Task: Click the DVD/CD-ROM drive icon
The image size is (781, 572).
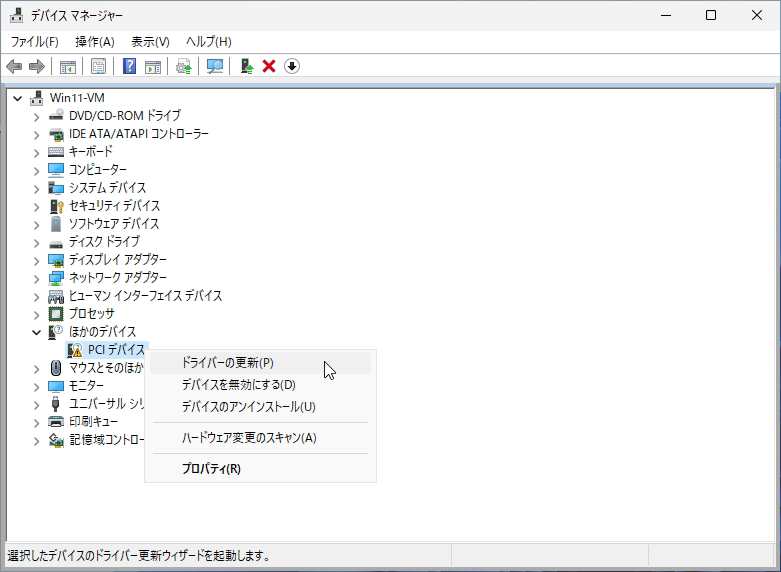Action: [56, 116]
